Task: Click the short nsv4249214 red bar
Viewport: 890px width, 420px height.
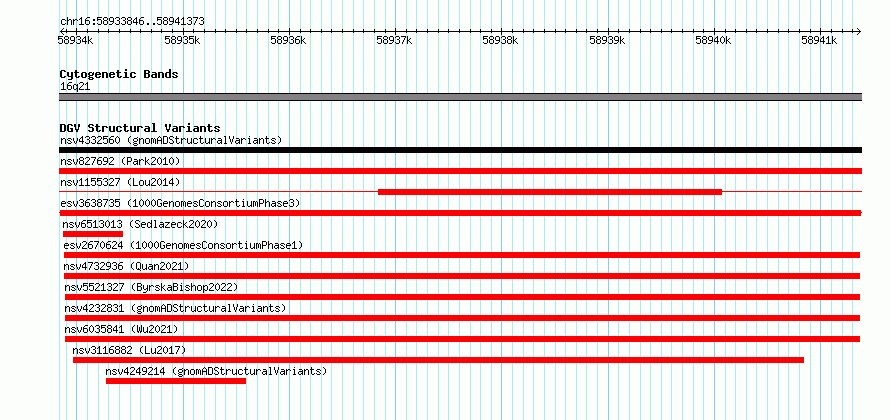Action: [176, 381]
